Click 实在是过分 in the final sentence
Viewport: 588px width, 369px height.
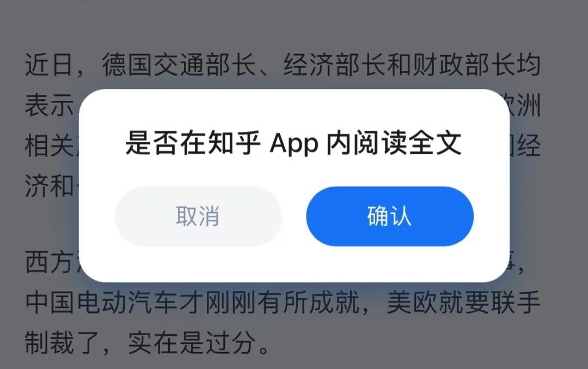tap(192, 342)
